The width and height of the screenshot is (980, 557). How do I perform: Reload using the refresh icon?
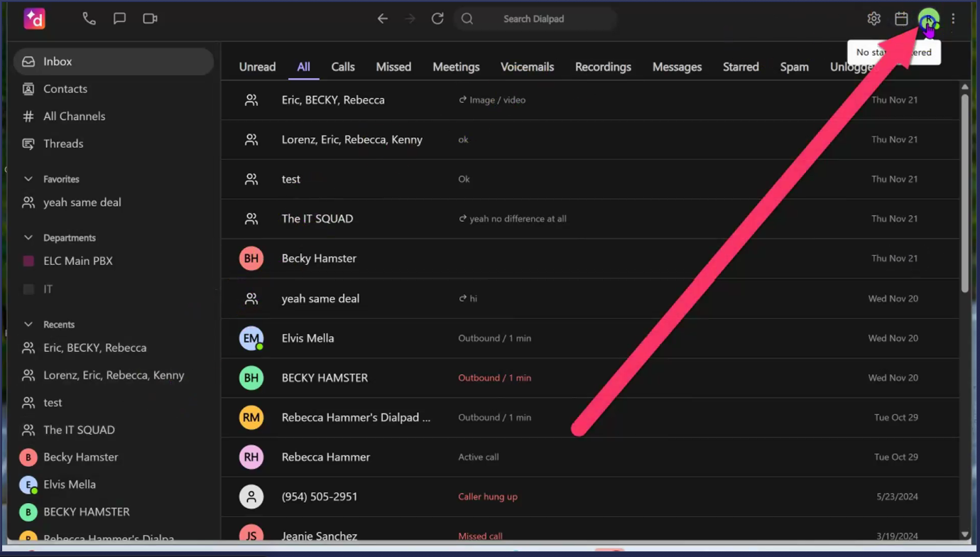(x=437, y=18)
